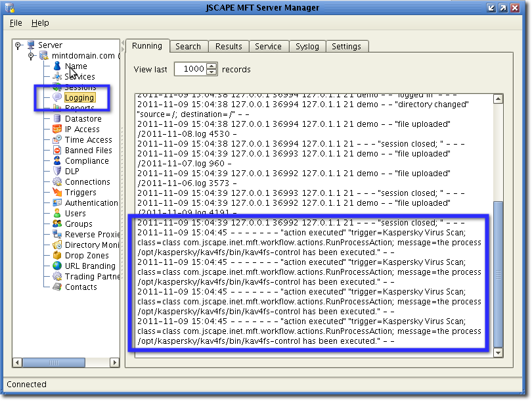Collapse the mintdomain.com tree node
The width and height of the screenshot is (532, 401).
pos(32,55)
